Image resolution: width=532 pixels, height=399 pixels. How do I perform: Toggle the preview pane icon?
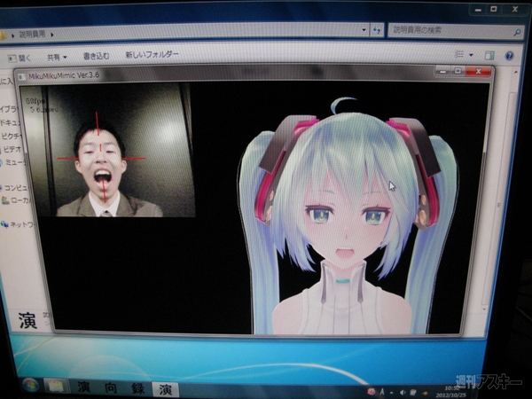(489, 55)
